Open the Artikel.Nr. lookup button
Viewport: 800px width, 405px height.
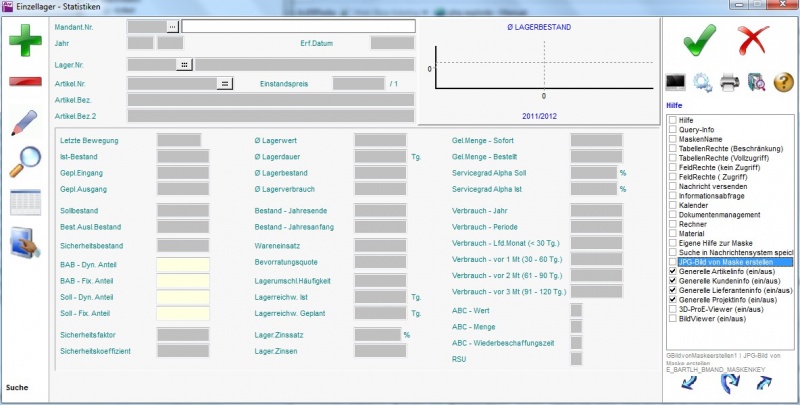coord(225,84)
